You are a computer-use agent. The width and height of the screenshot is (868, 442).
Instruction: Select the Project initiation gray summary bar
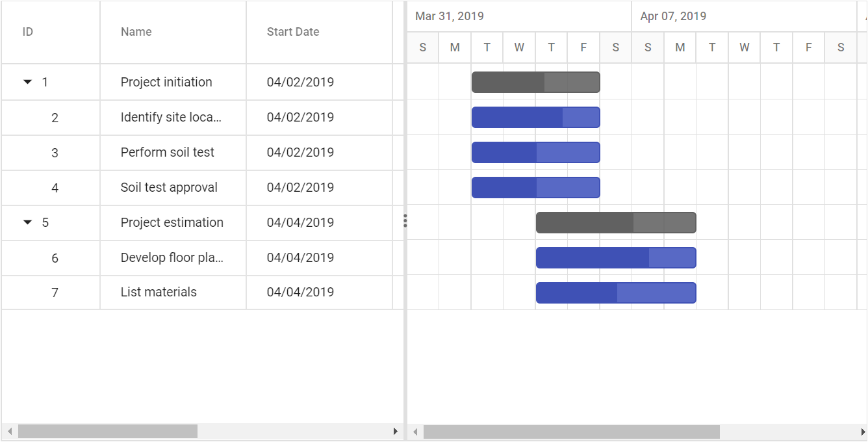click(x=535, y=82)
